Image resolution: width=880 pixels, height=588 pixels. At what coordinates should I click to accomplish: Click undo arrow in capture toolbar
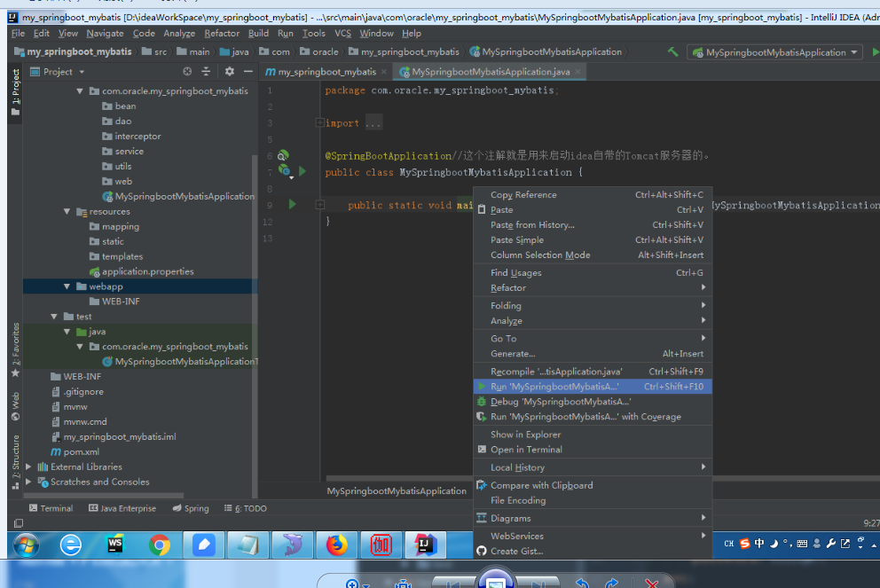click(x=582, y=583)
